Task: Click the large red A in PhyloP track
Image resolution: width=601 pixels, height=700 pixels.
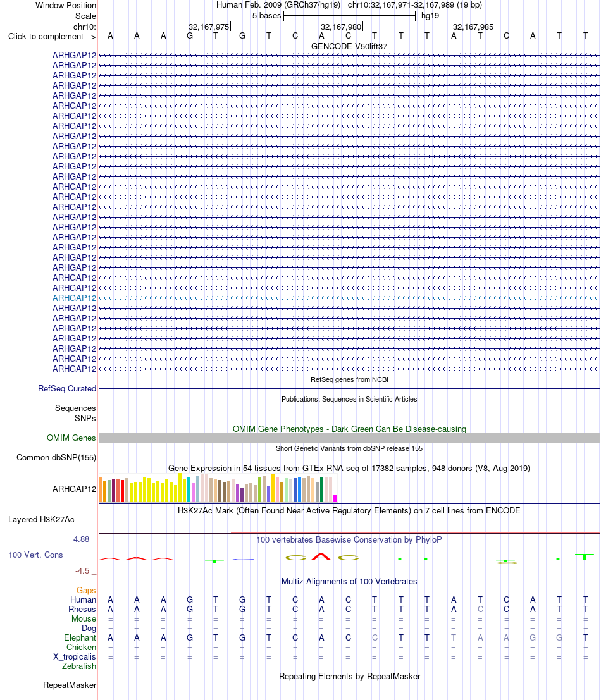Action: tap(321, 556)
